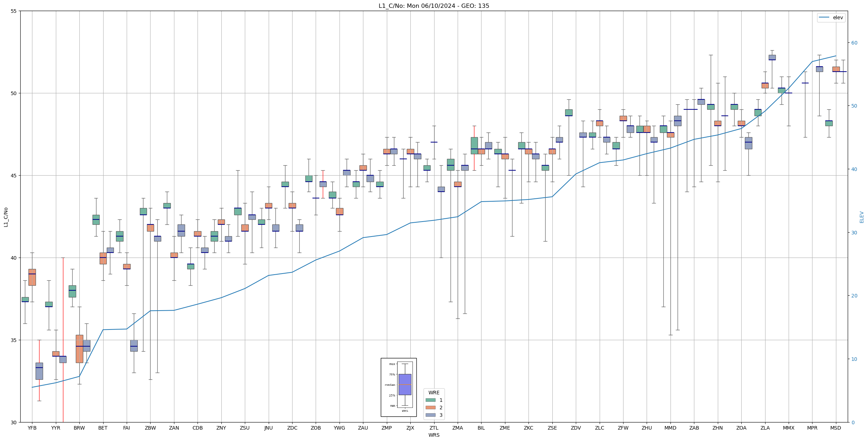The image size is (868, 441).
Task: Click the tall orange BRW box
Action: coord(79,349)
